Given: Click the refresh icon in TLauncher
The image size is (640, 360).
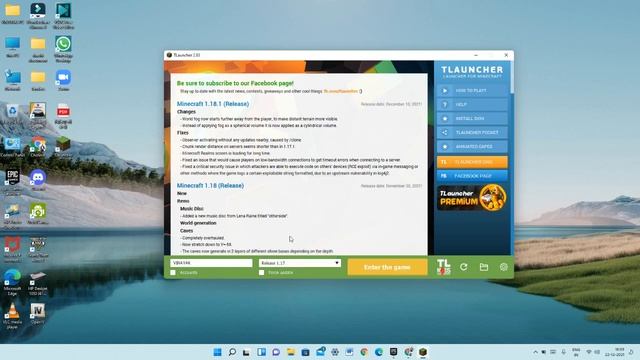Looking at the screenshot, I should click(464, 267).
